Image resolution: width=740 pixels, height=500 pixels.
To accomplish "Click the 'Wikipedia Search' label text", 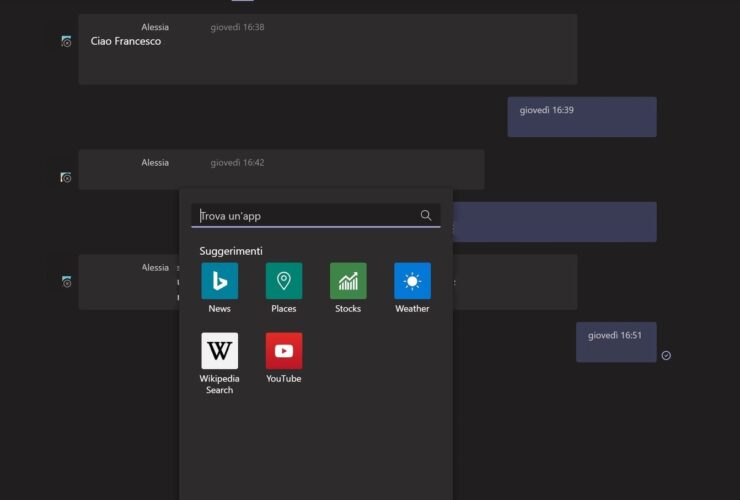I will click(x=219, y=384).
